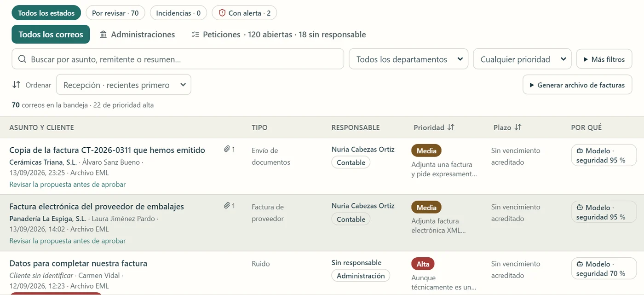Click robot icon in seguridad 70 % badge
The image size is (644, 295).
[580, 264]
